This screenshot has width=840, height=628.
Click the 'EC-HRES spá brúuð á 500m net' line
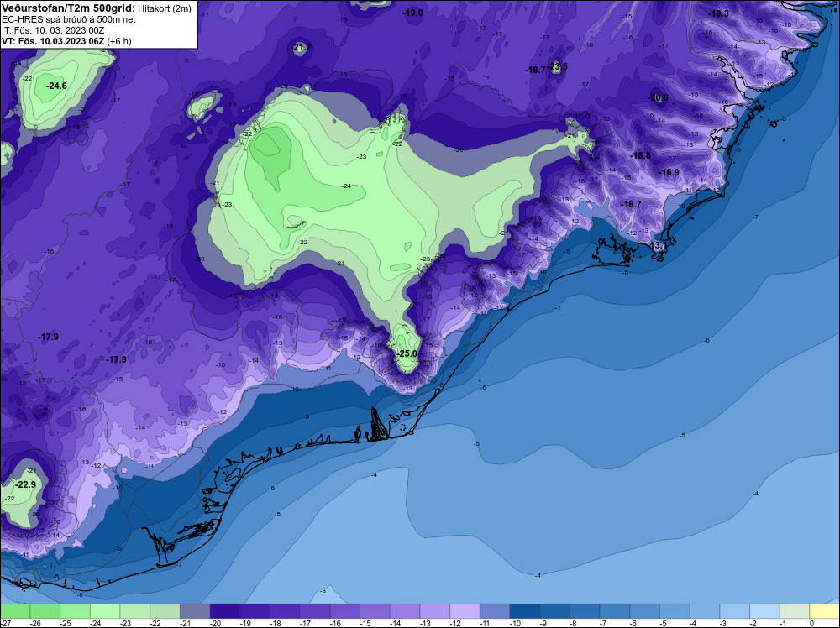point(69,19)
